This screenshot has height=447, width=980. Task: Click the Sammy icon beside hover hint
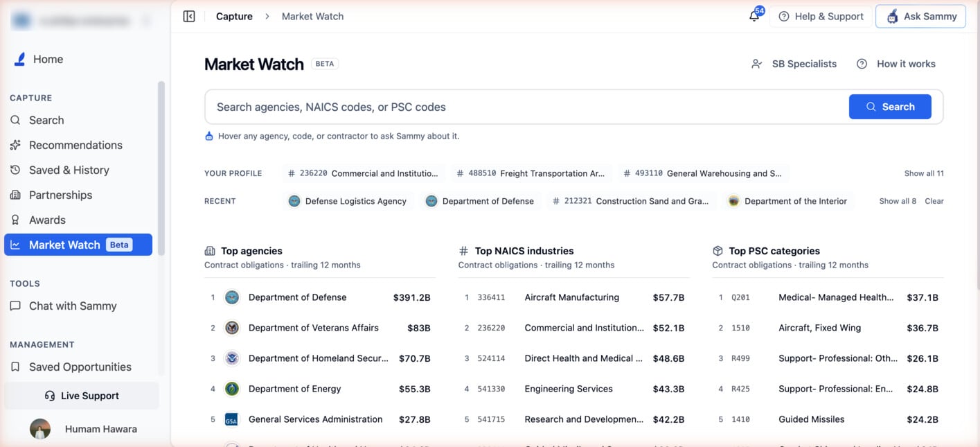(x=209, y=136)
